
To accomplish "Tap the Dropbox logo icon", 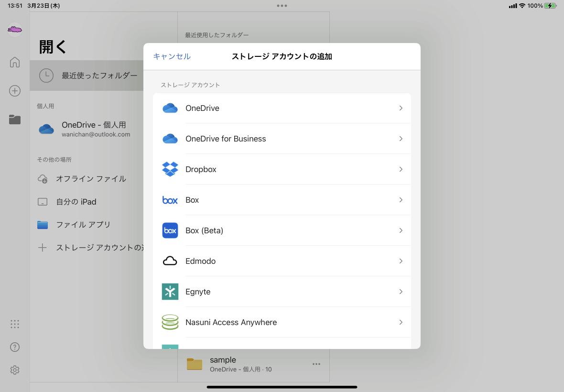I will pos(170,169).
